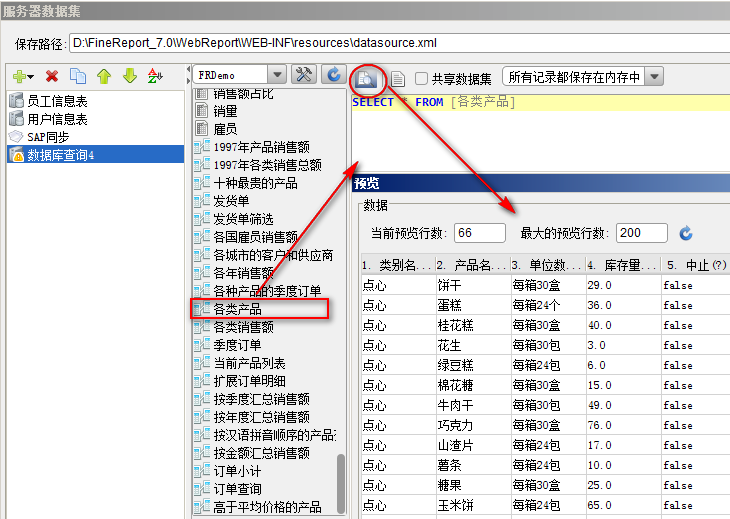Click the 玉米饼 product cell
The image size is (730, 519).
point(473,506)
